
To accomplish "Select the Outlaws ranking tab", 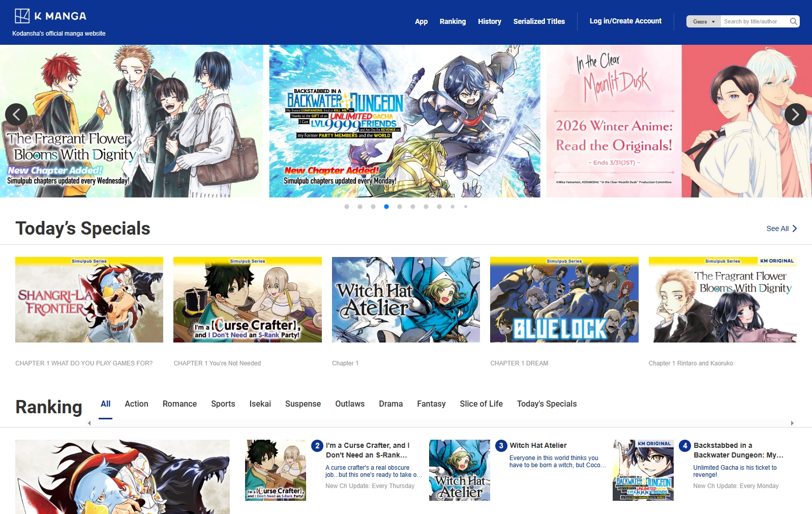I will pyautogui.click(x=349, y=404).
